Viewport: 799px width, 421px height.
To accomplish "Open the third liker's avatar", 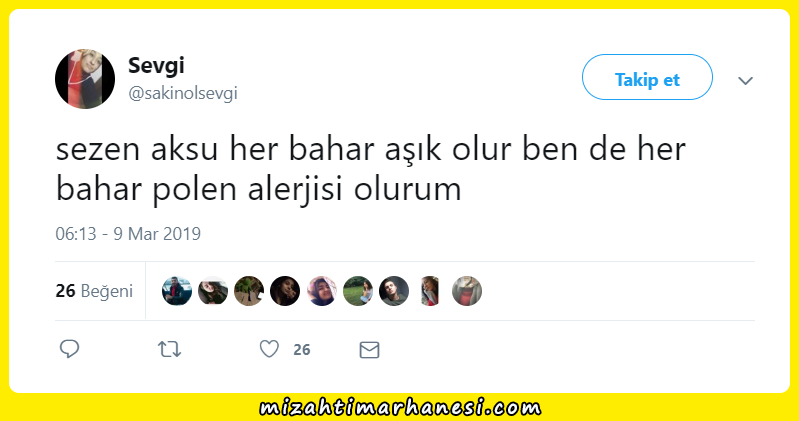I will click(249, 291).
